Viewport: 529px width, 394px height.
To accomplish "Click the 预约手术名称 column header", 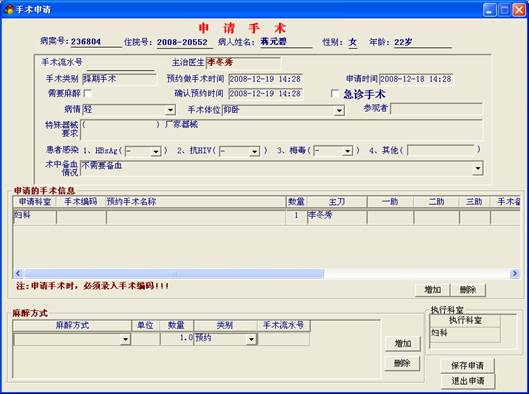I will click(196, 202).
